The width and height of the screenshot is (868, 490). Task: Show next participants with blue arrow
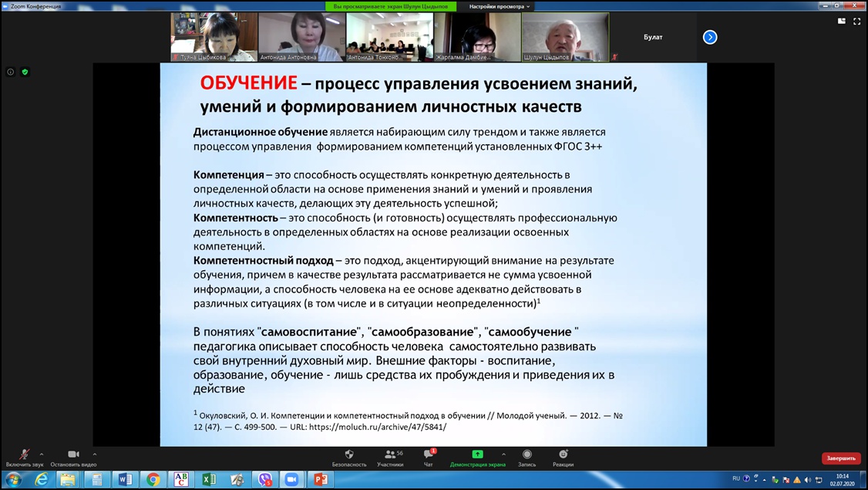(x=710, y=37)
